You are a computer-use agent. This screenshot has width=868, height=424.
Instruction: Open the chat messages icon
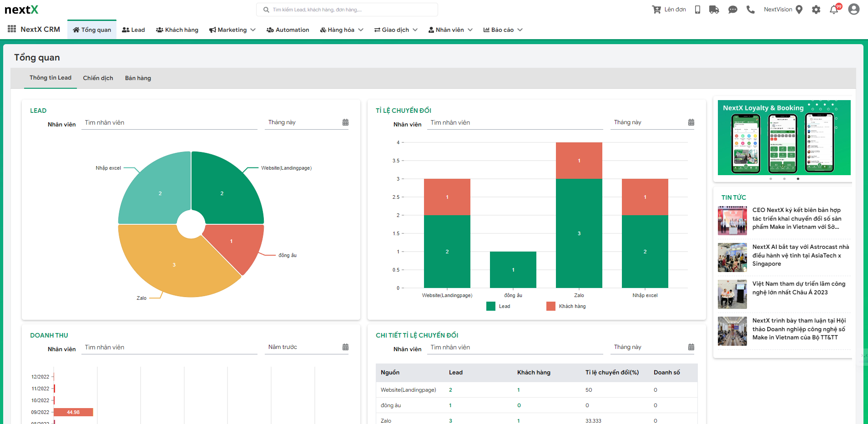[732, 10]
